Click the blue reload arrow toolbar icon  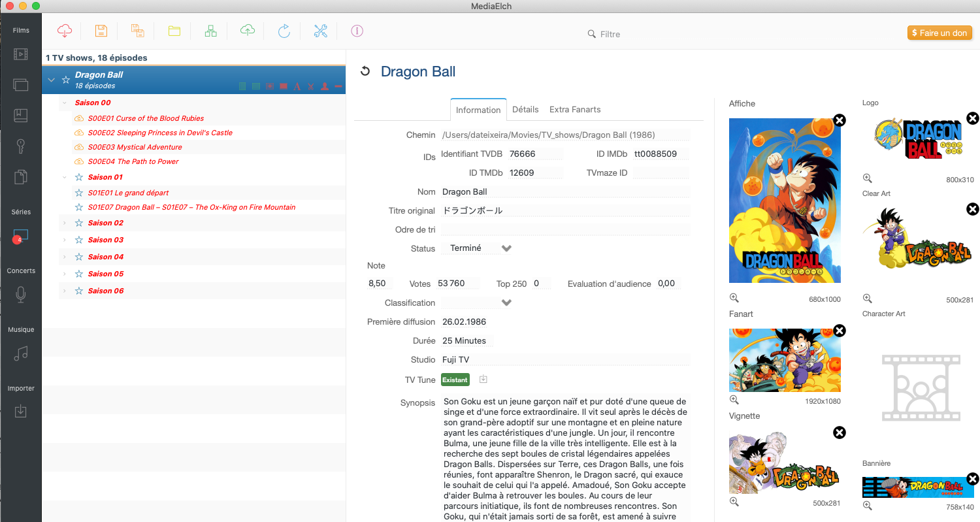[x=284, y=31]
